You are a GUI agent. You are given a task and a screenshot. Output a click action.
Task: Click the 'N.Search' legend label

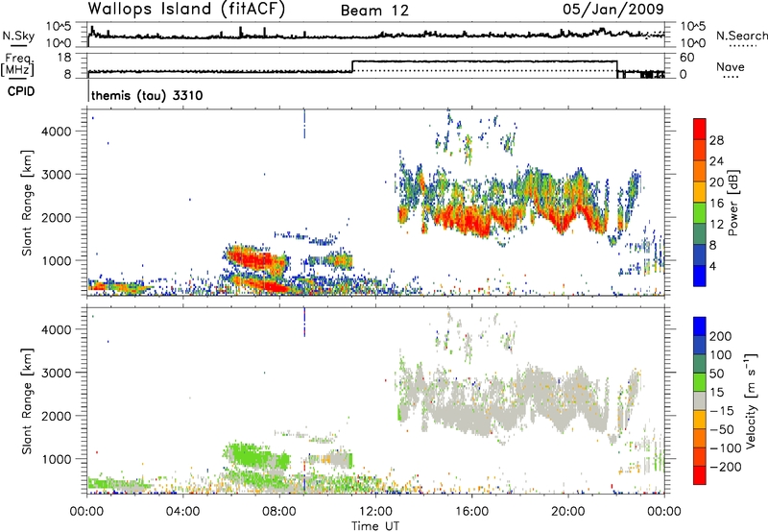[x=741, y=36]
